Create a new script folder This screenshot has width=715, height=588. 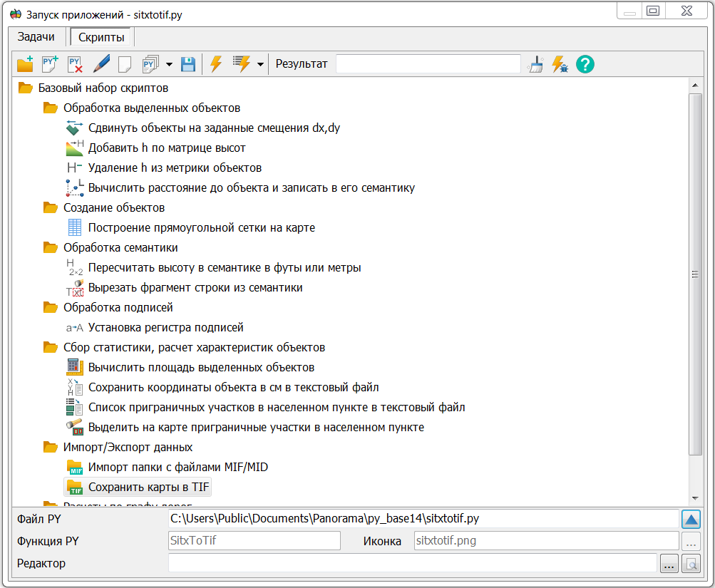pyautogui.click(x=25, y=64)
